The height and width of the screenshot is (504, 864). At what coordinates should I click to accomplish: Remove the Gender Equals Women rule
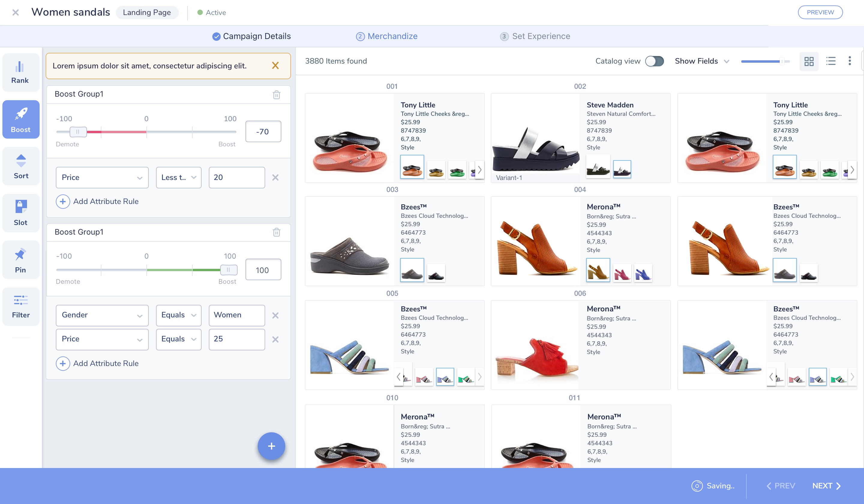coord(275,315)
